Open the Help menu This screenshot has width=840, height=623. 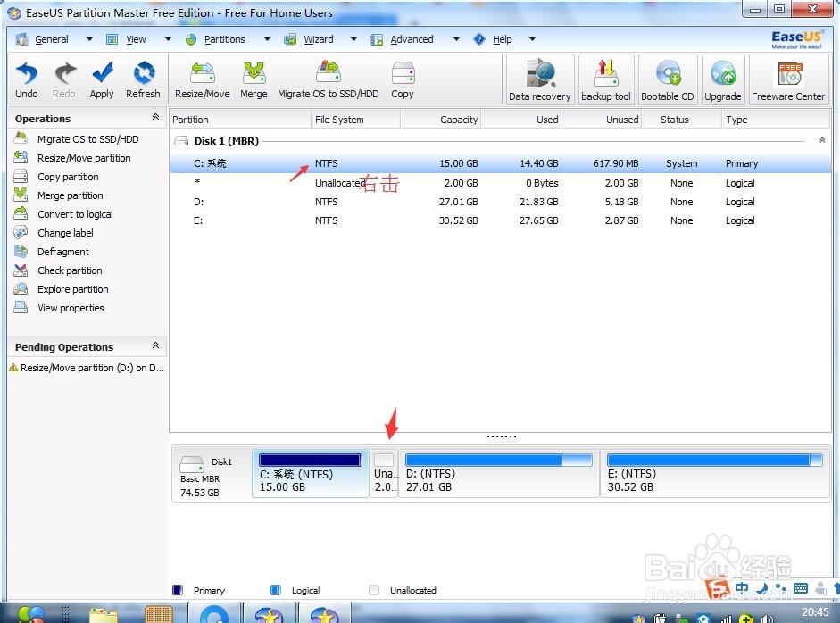click(502, 39)
